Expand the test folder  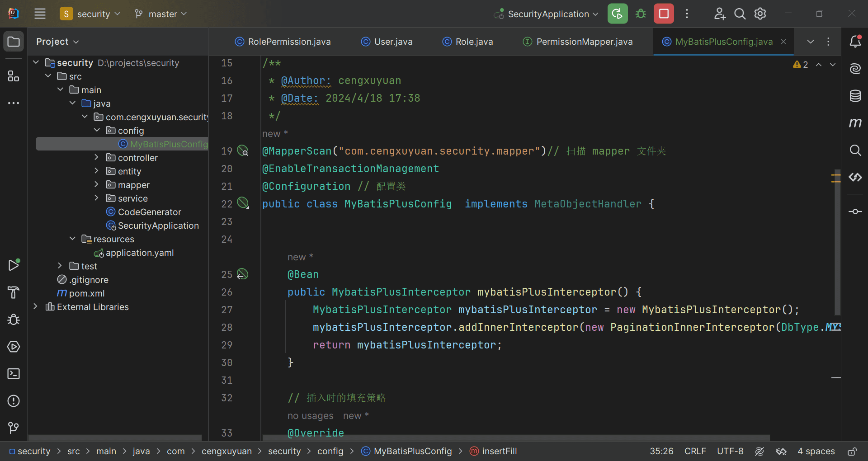coord(60,266)
